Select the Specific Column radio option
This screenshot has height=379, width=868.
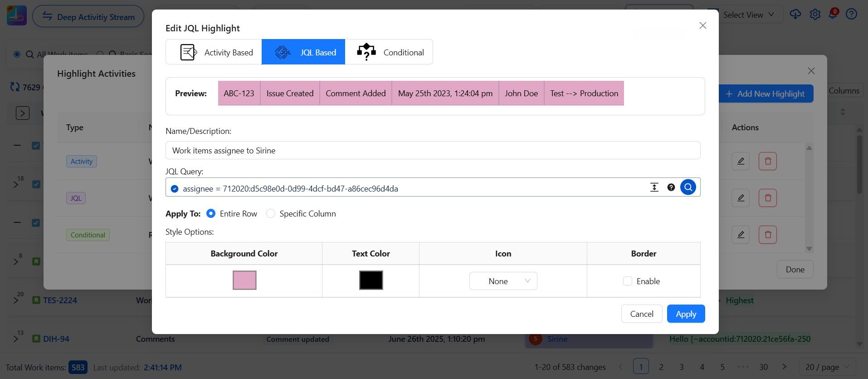[x=271, y=213]
